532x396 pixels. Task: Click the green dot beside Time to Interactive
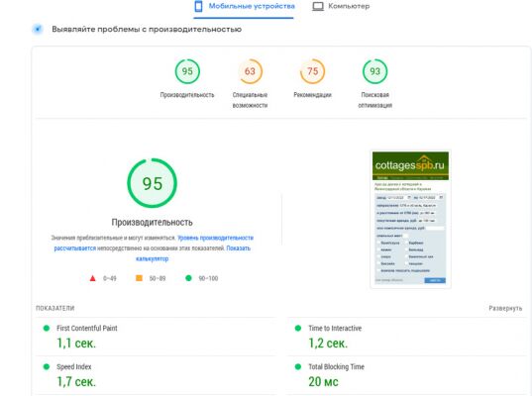(x=298, y=328)
